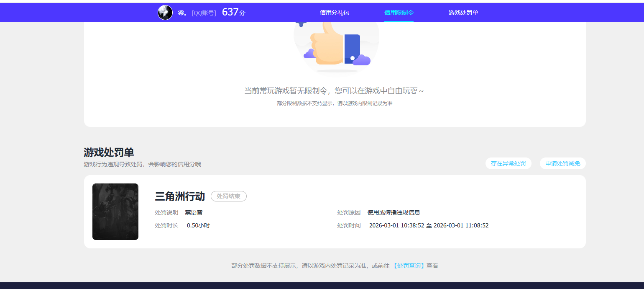Click the 处罚结束 status badge
This screenshot has height=289, width=644.
click(228, 196)
